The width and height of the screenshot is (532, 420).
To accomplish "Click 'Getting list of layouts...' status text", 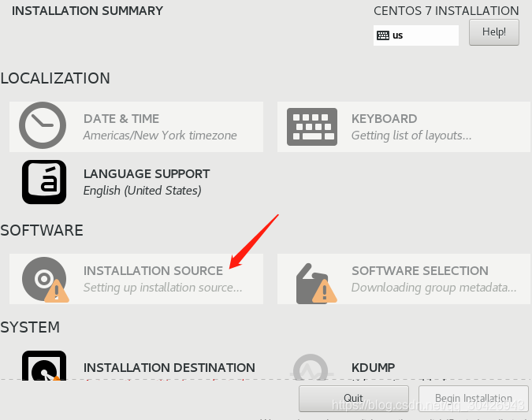I will pyautogui.click(x=411, y=136).
